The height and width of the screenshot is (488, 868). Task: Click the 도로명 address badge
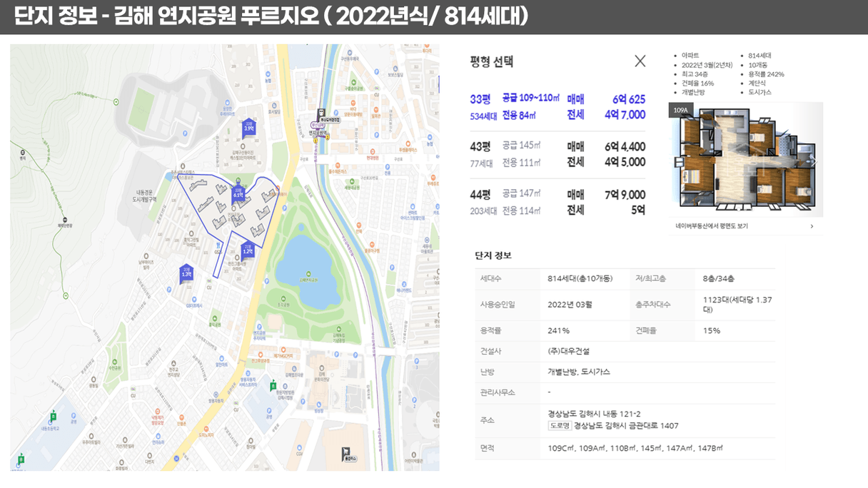(x=560, y=426)
